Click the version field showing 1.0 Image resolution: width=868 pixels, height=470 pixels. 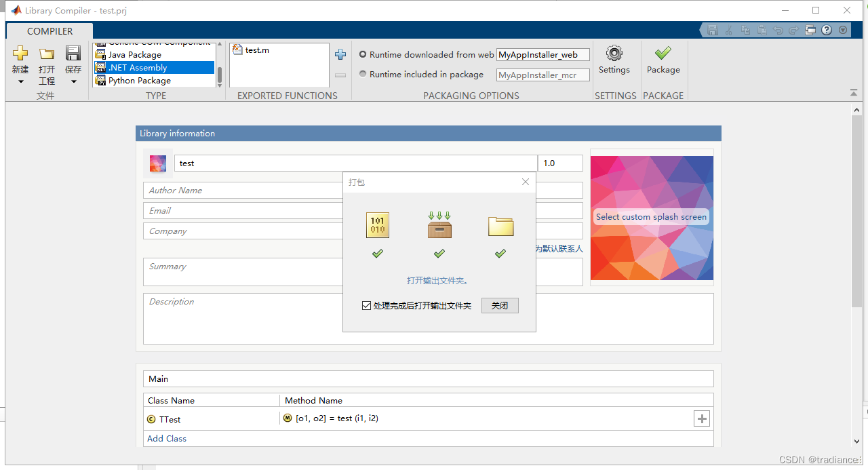[x=560, y=163]
